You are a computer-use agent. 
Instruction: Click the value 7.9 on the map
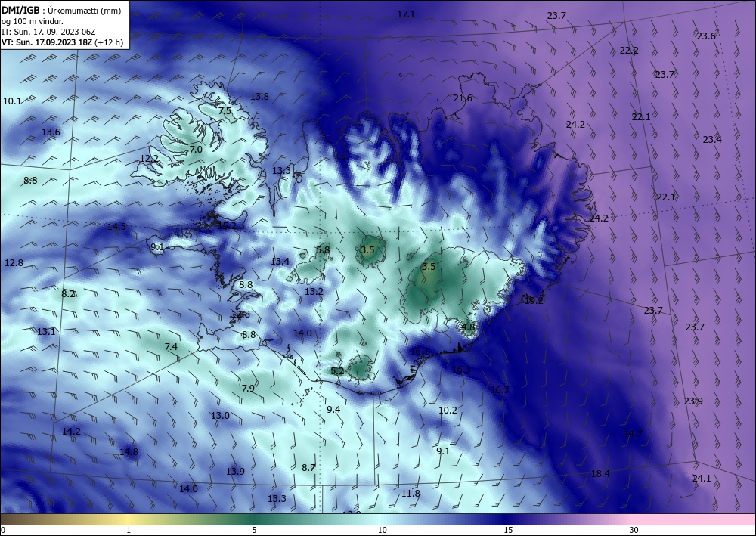(x=248, y=388)
